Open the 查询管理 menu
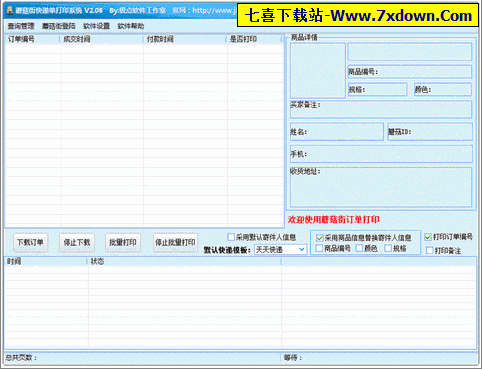Viewport: 482px width, 369px height. [21, 26]
